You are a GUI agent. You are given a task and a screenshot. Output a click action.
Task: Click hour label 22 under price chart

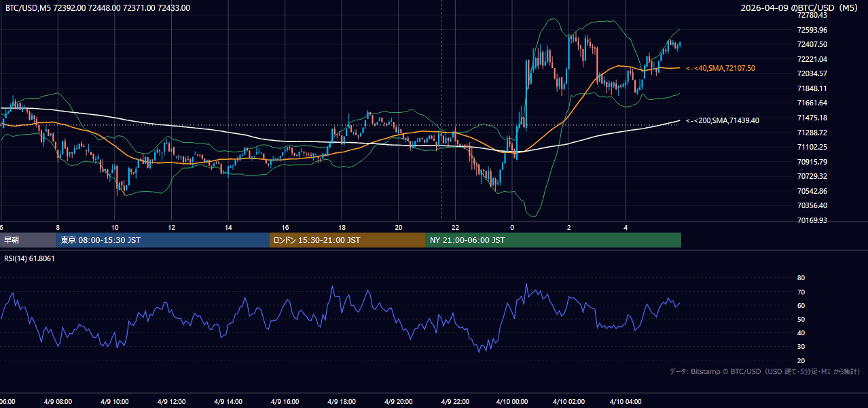tap(456, 228)
